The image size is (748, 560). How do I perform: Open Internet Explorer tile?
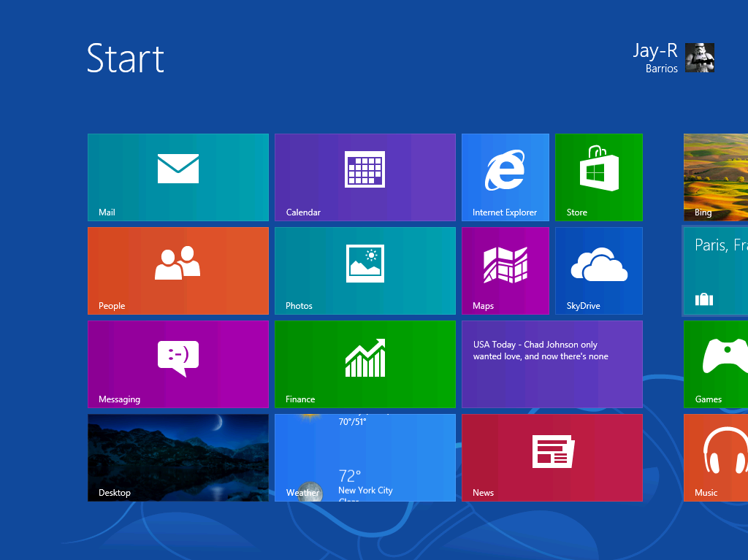click(x=505, y=177)
